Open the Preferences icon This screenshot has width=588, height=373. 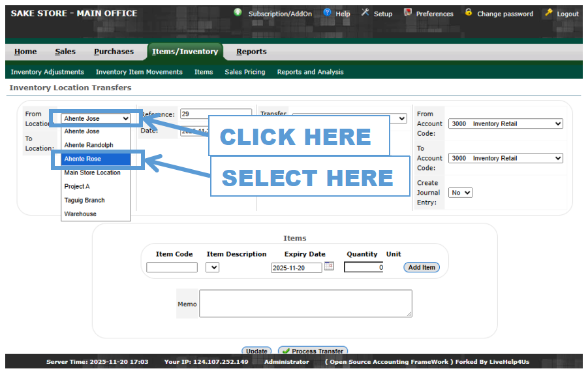[408, 12]
